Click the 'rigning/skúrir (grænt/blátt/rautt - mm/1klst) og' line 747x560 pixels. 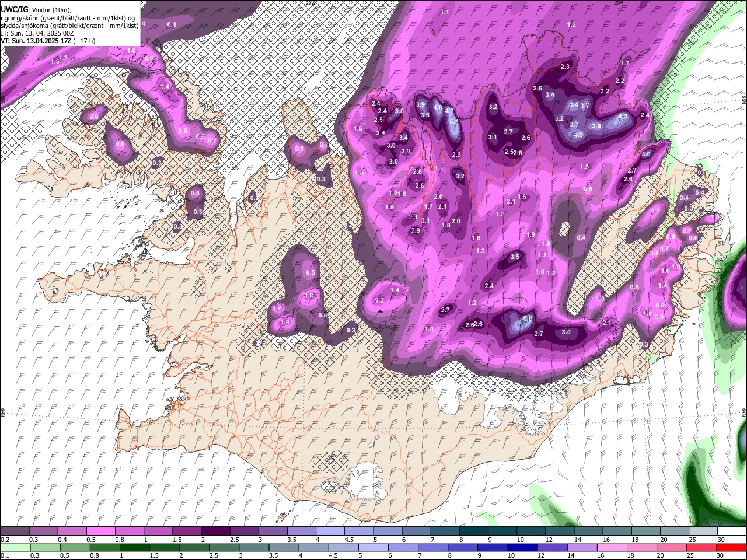click(x=68, y=18)
